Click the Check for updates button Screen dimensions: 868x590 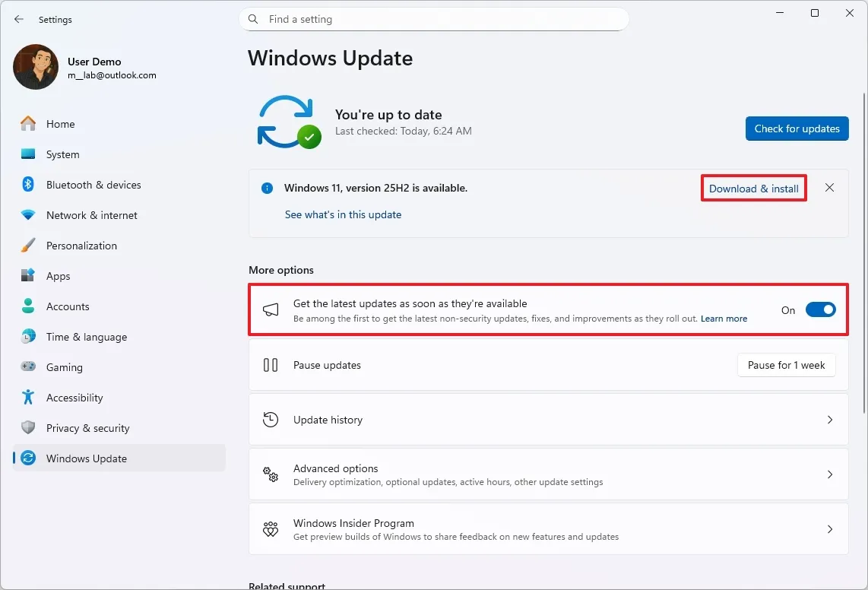(797, 128)
